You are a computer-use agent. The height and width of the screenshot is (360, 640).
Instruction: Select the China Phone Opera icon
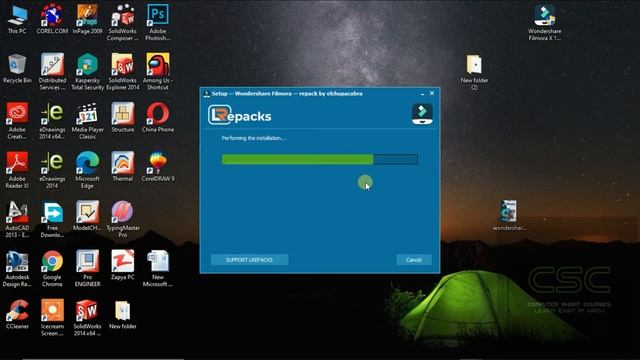click(x=158, y=117)
